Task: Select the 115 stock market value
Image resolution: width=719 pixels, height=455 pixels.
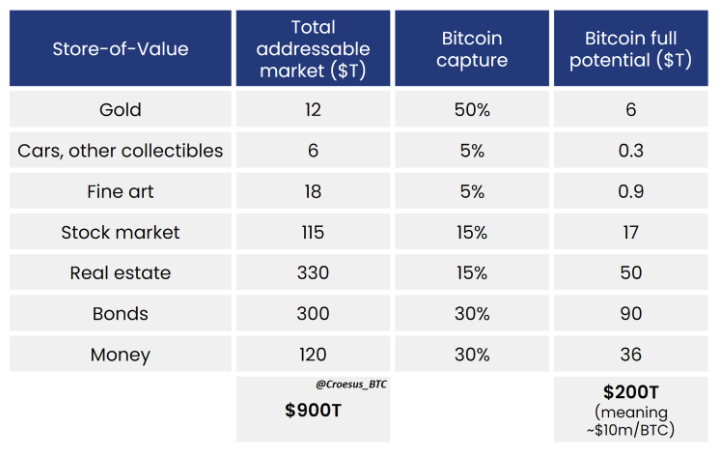Action: click(313, 232)
